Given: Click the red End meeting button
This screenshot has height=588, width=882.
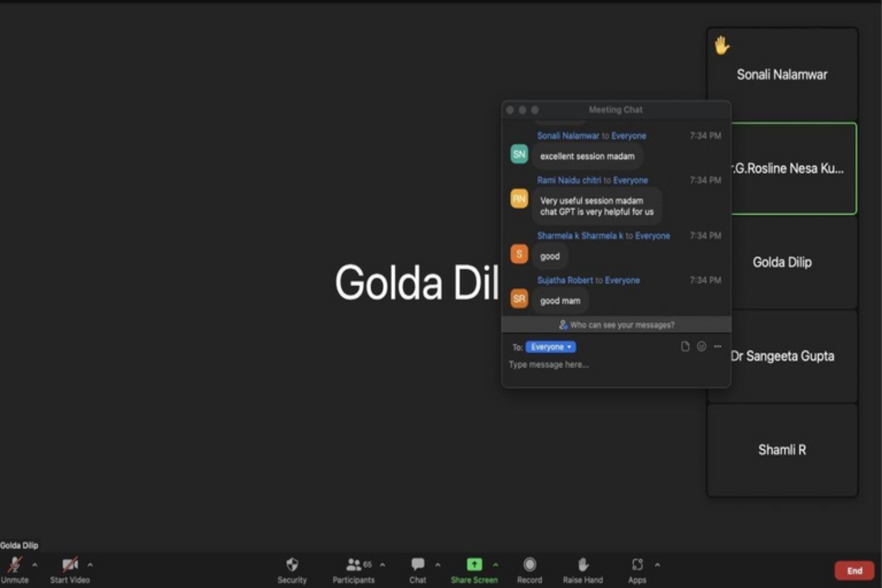Looking at the screenshot, I should [x=854, y=571].
